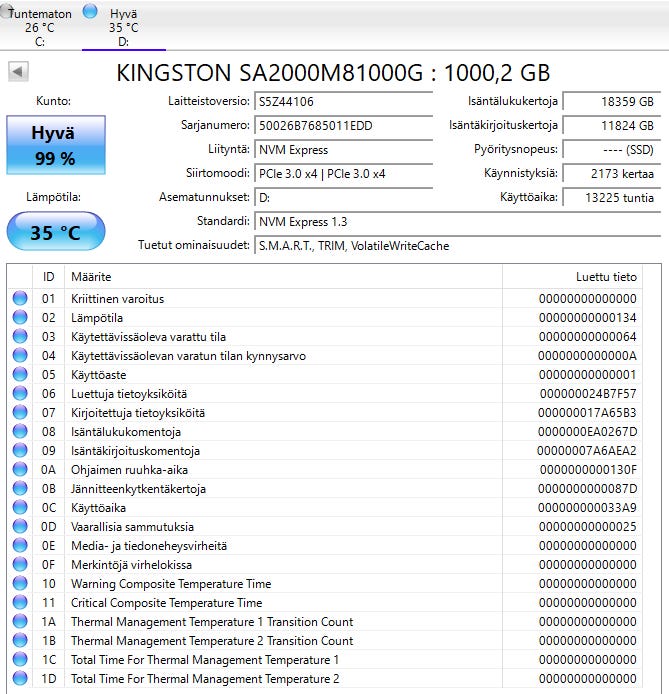Click the Hyvä 99 % health status button
Screen dimensions: 669x694
coord(56,145)
